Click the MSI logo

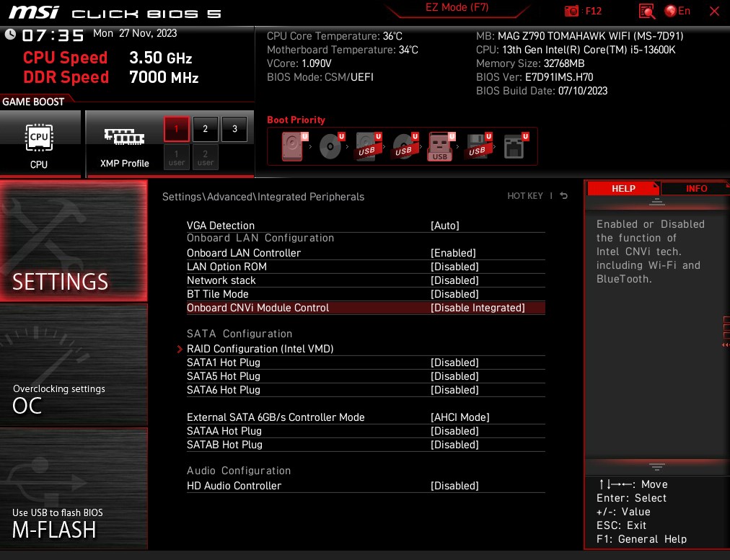coord(34,12)
